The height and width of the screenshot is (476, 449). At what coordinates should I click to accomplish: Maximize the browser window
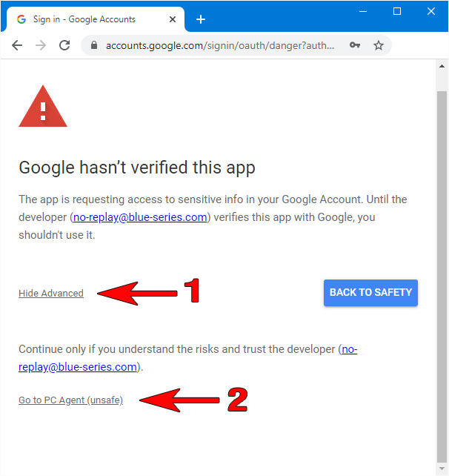(x=397, y=12)
